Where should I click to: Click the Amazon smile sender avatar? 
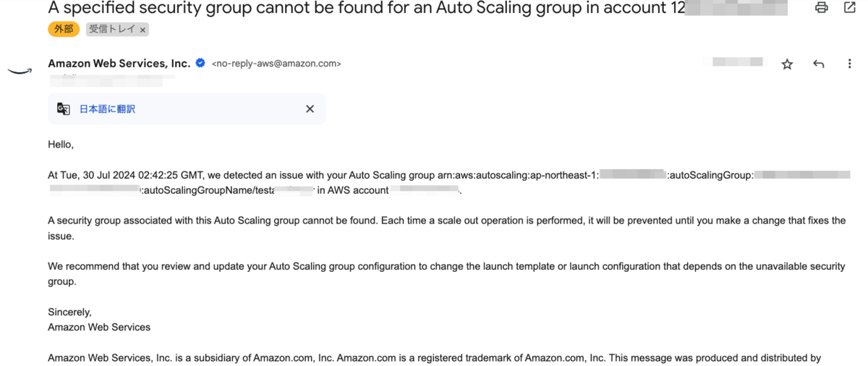pyautogui.click(x=20, y=71)
